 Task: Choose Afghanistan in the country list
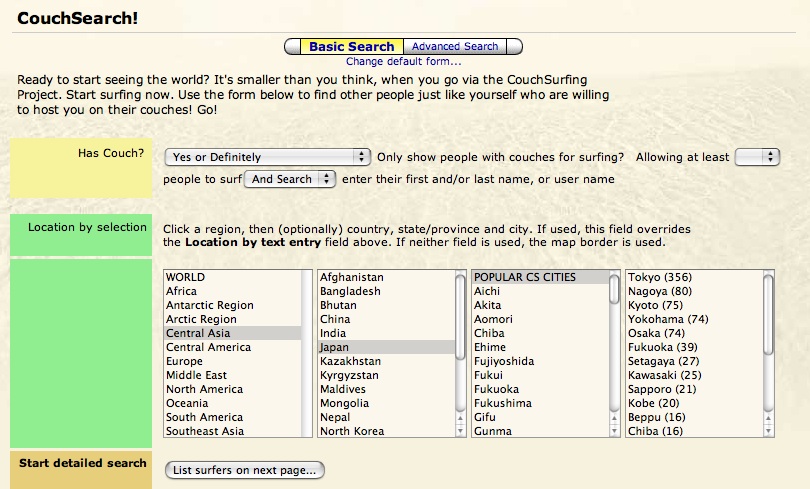click(387, 277)
